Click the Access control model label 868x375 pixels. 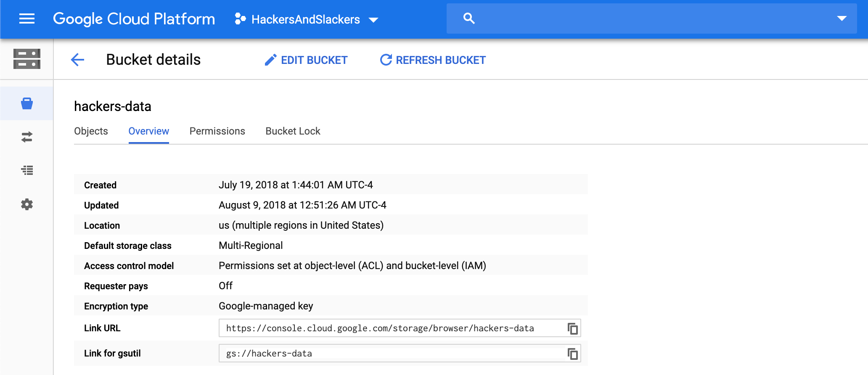coord(129,266)
